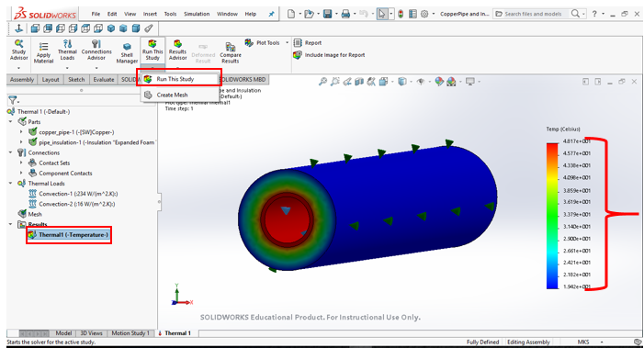Click the Edit Appearance color ball icon
Image resolution: width=644 pixels, height=348 pixels.
(x=439, y=82)
